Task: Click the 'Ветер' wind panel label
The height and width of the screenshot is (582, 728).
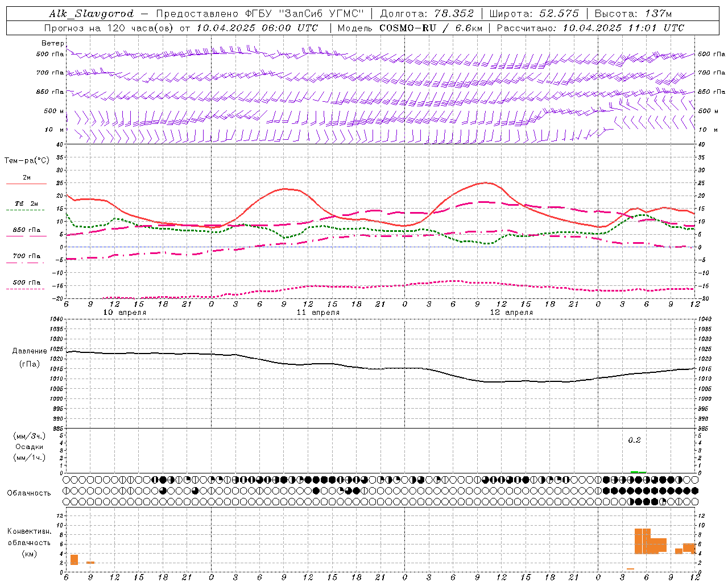Action: [x=52, y=43]
